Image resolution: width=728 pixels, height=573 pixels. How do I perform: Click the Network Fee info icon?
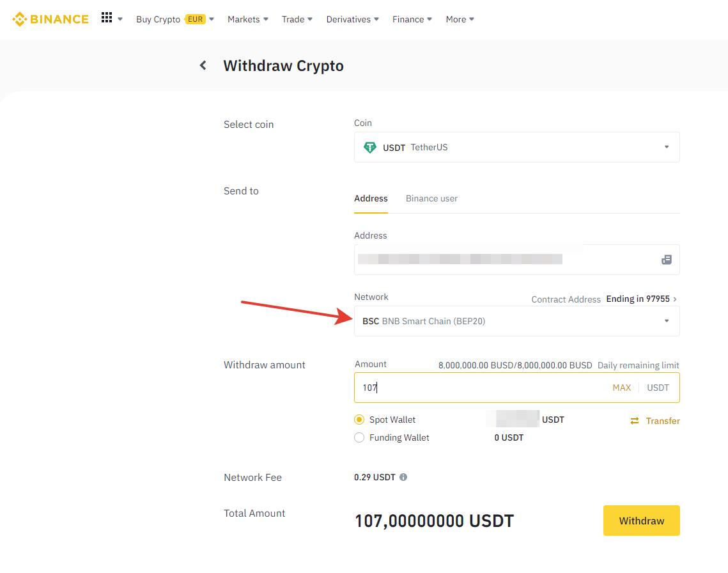point(403,477)
